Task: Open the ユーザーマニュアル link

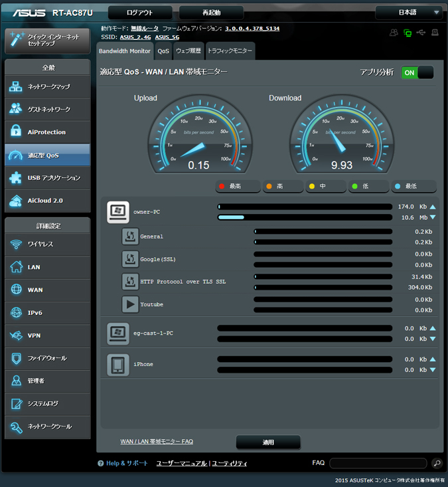Action: coord(182,463)
